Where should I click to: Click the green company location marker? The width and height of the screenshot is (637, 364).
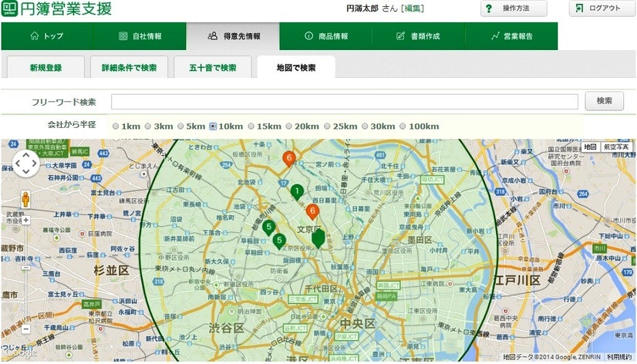318,238
